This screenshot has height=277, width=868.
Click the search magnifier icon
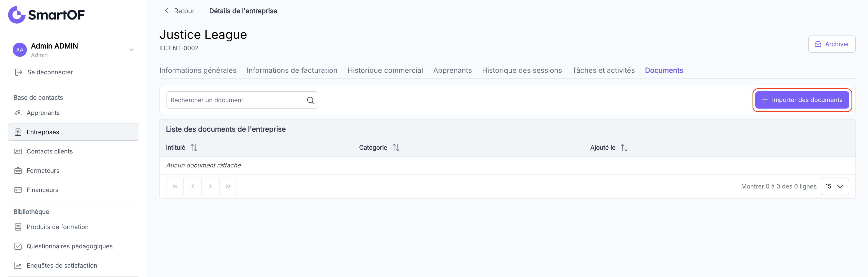(x=310, y=100)
